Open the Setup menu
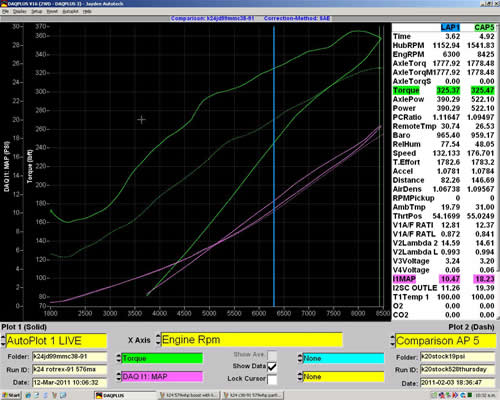The height and width of the screenshot is (400, 500). tap(37, 11)
